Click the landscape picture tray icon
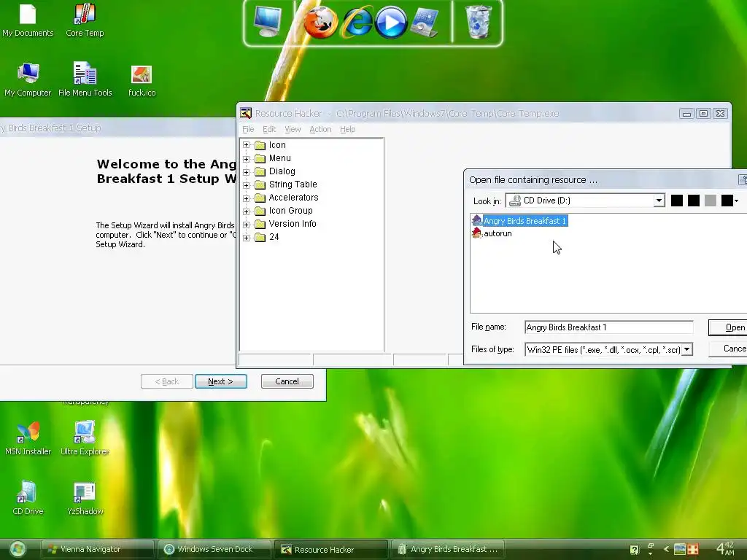Screen dimensions: 747x560 click(680, 549)
